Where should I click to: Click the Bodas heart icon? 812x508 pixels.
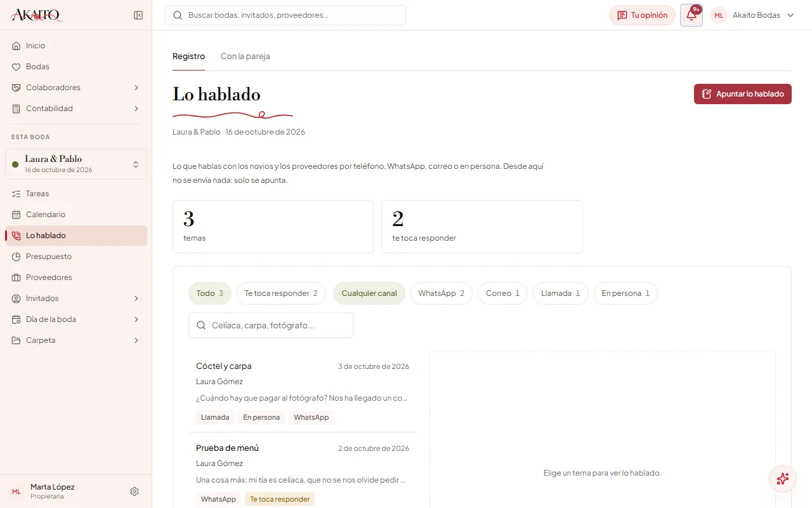coord(16,67)
